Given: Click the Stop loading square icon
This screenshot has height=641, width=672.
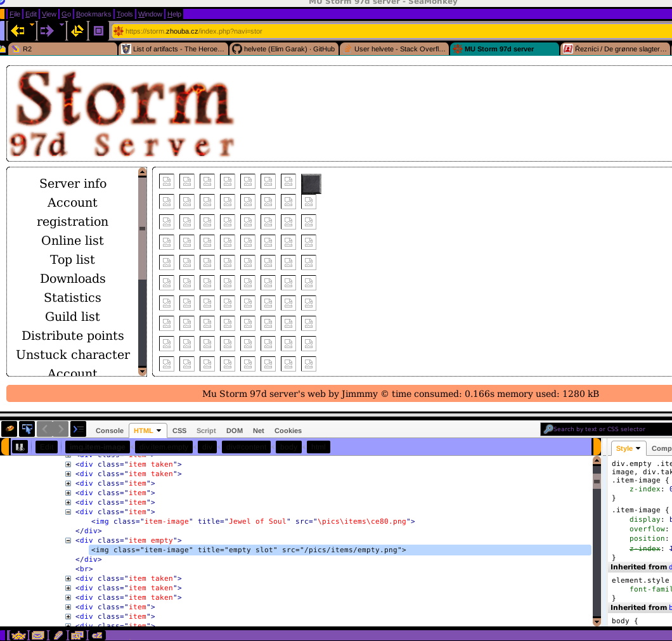Looking at the screenshot, I should click(x=98, y=30).
